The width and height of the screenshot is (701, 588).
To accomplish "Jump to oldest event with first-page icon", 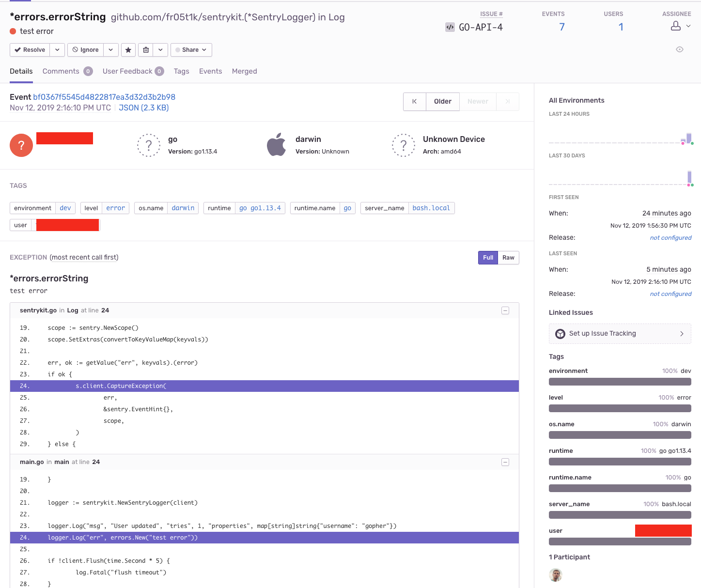I will coord(415,102).
